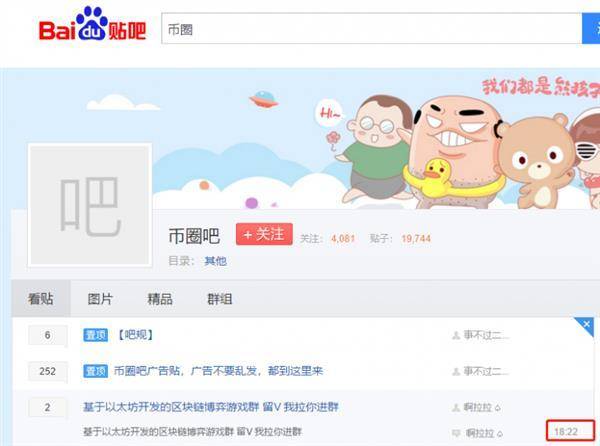Switch to the 图片 tab
This screenshot has width=600, height=446.
[x=100, y=299]
